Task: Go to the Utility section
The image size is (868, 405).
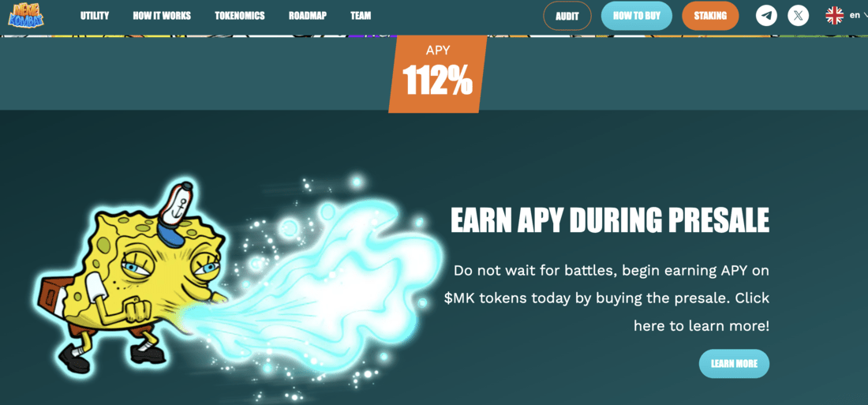Action: [x=95, y=16]
